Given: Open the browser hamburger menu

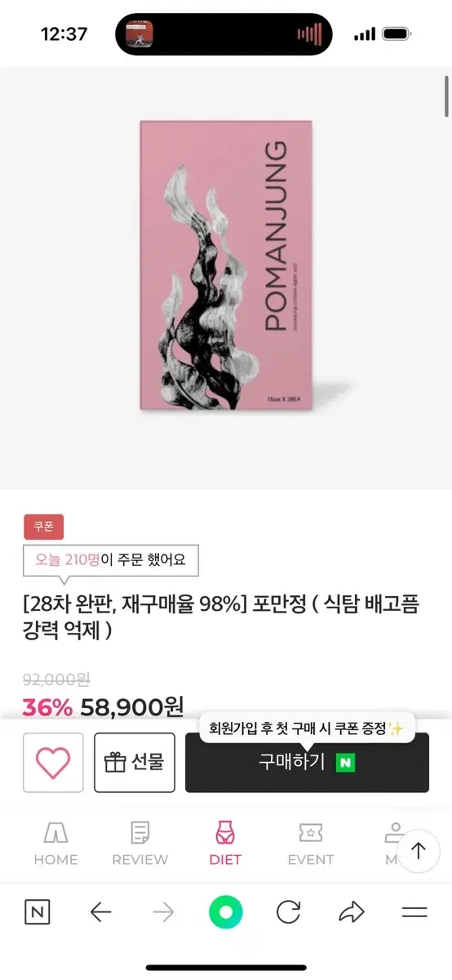Looking at the screenshot, I should (414, 912).
